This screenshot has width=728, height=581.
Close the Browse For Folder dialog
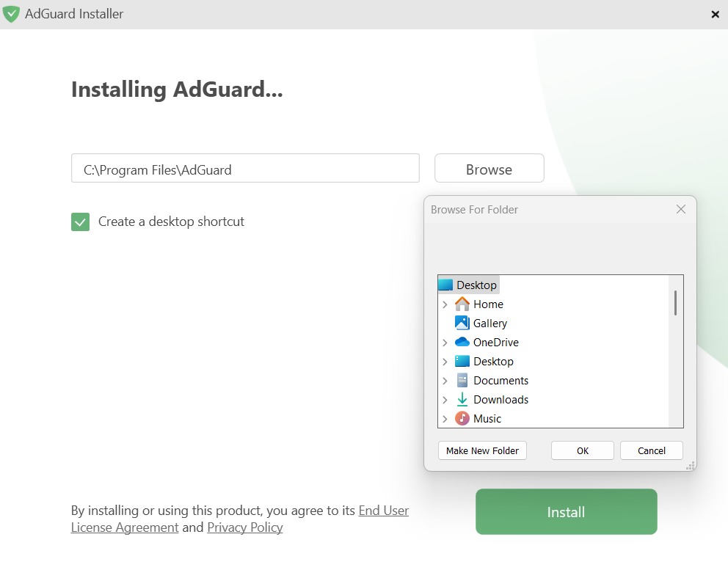[x=681, y=209]
